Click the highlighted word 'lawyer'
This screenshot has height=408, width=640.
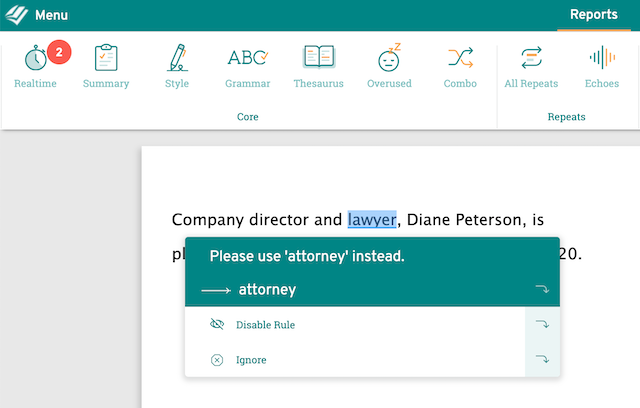(x=372, y=220)
